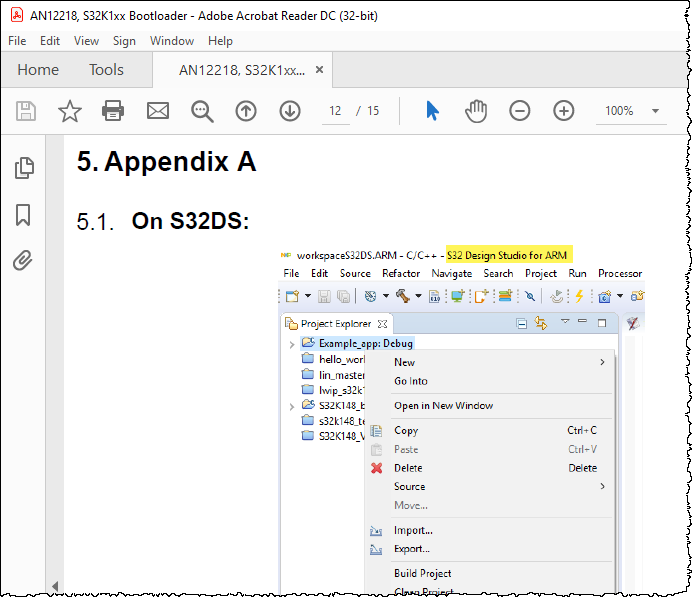Add document to Starred
The image size is (693, 597).
pos(70,111)
